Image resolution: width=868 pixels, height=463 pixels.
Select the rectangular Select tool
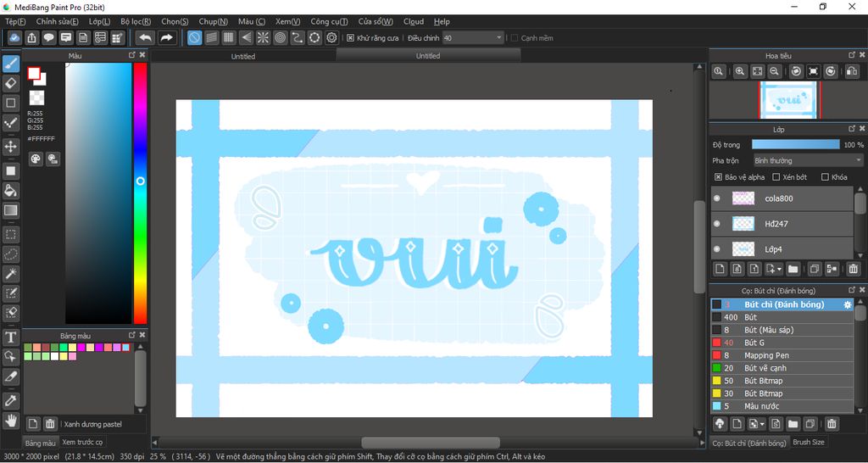(11, 234)
